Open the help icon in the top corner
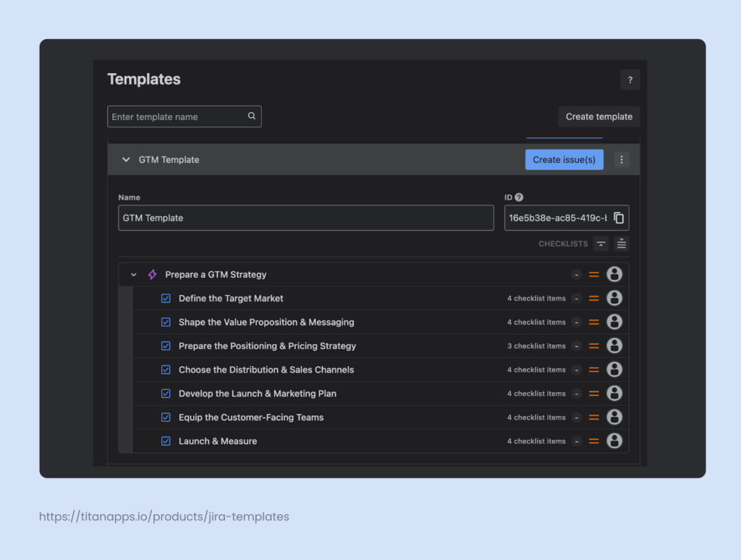The width and height of the screenshot is (741, 560). [630, 80]
